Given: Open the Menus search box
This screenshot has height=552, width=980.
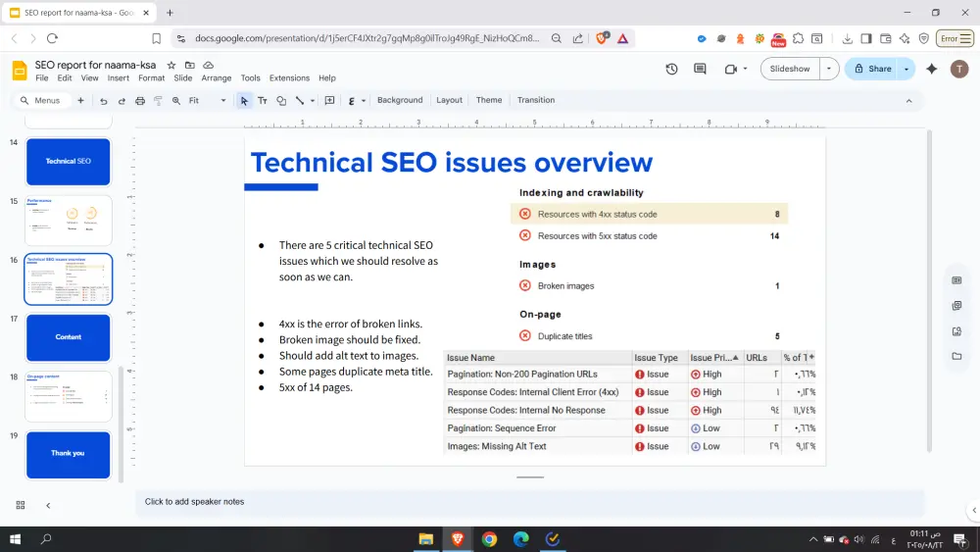Looking at the screenshot, I should coord(40,100).
